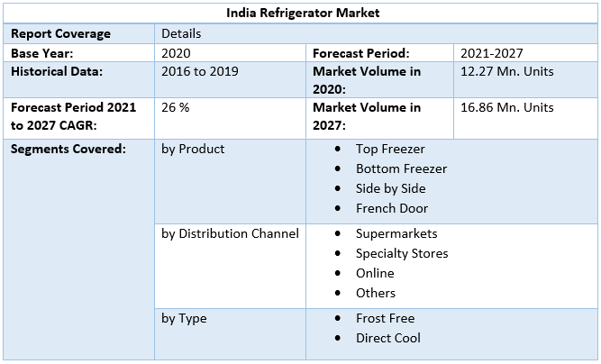Click the India Refrigerator Market title

click(x=300, y=13)
